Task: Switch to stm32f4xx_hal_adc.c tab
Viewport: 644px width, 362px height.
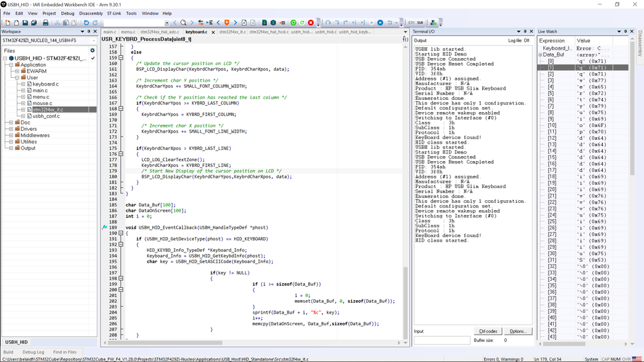Action: click(x=159, y=32)
